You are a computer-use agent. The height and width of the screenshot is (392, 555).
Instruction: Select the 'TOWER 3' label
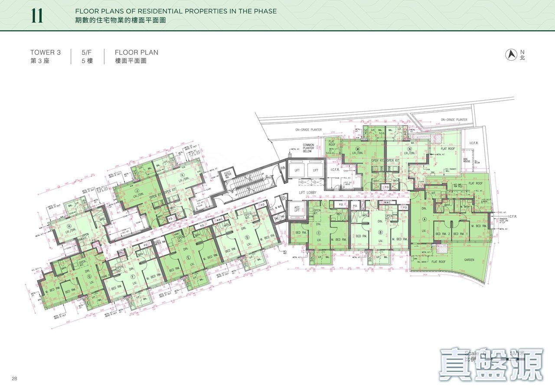coord(46,52)
